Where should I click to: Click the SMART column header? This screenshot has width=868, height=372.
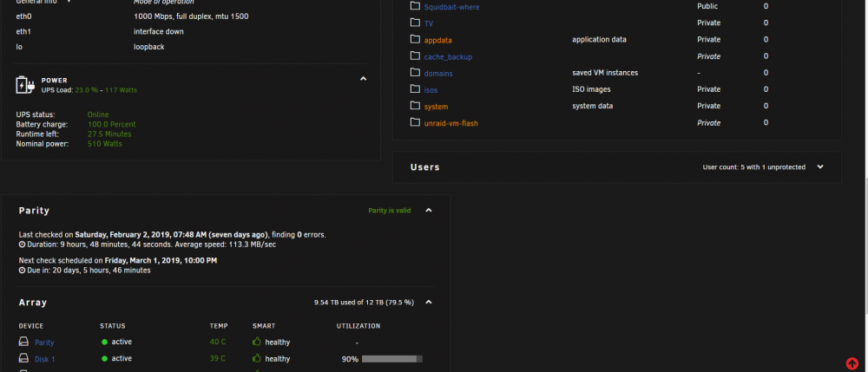[264, 326]
